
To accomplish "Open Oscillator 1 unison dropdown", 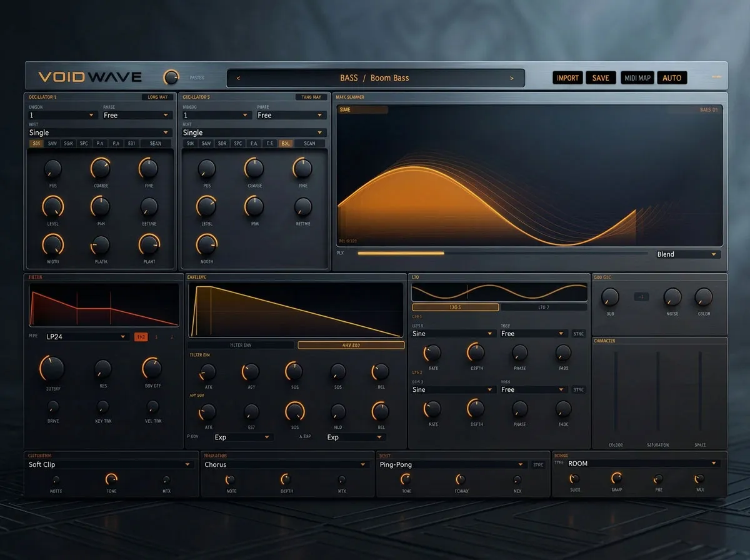I will click(x=62, y=115).
